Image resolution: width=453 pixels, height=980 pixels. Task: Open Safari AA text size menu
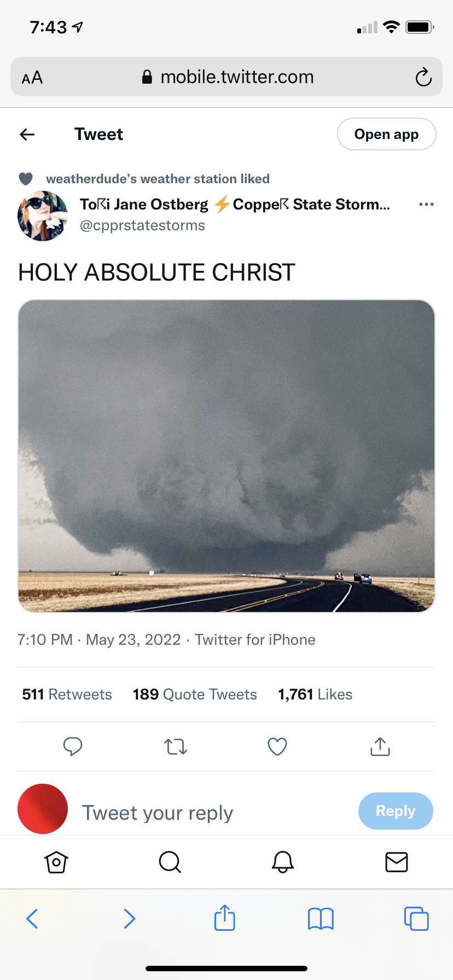click(x=32, y=78)
